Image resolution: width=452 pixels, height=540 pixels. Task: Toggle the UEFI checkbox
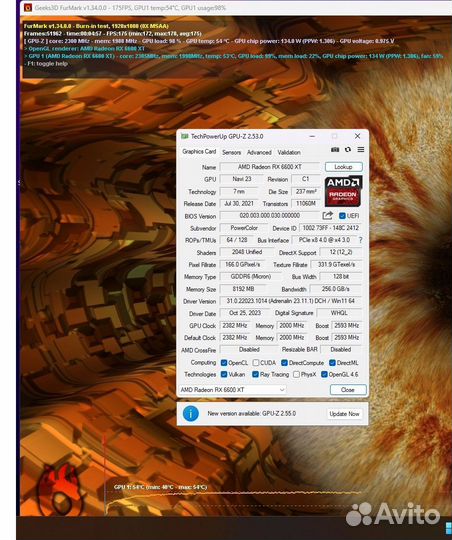(342, 216)
